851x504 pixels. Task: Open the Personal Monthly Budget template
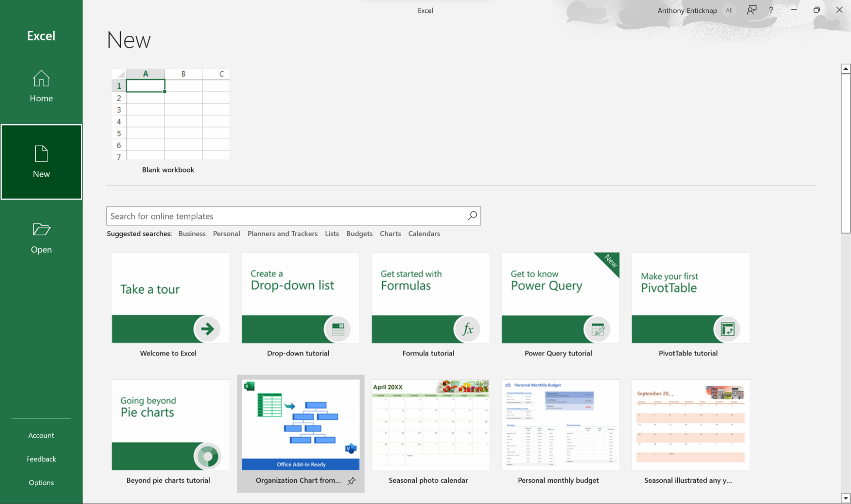(561, 425)
